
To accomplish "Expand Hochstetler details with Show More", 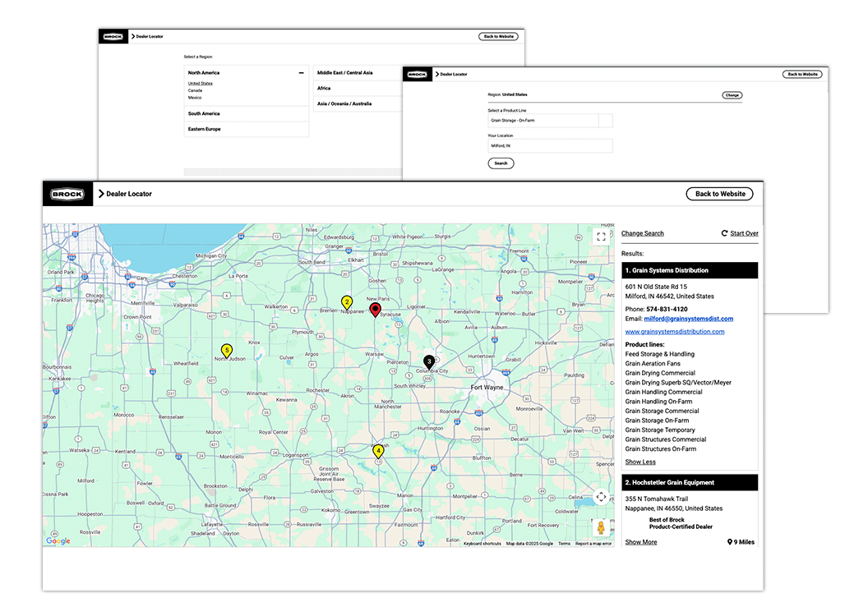I will tap(641, 542).
